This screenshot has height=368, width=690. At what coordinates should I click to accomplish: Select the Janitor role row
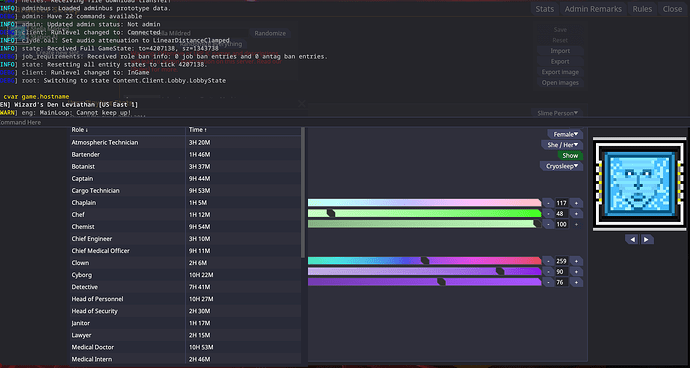click(185, 323)
